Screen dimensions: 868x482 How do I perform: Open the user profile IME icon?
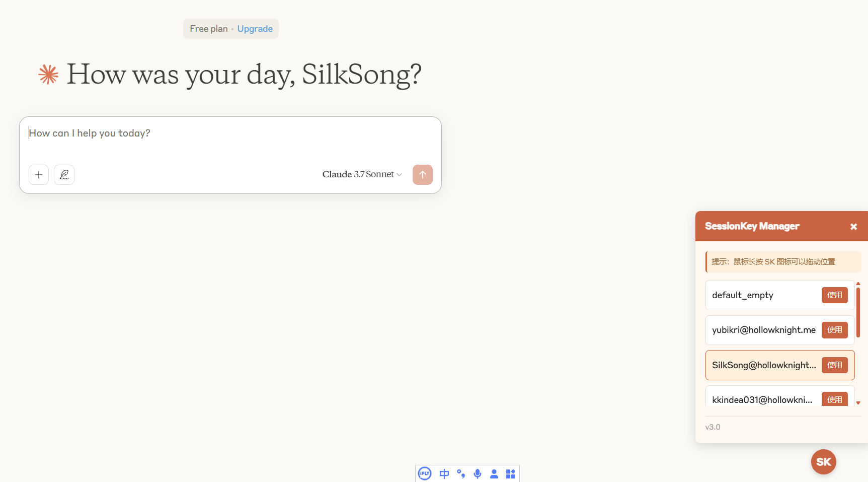(x=494, y=473)
